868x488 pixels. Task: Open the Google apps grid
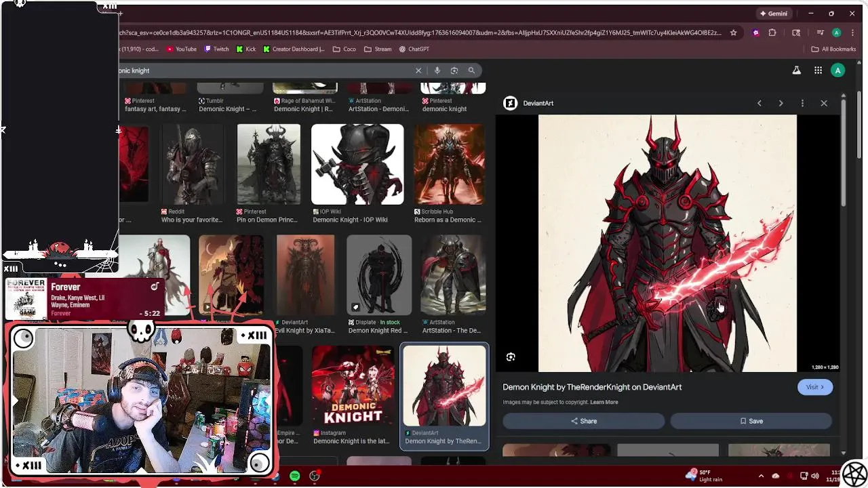(x=818, y=70)
